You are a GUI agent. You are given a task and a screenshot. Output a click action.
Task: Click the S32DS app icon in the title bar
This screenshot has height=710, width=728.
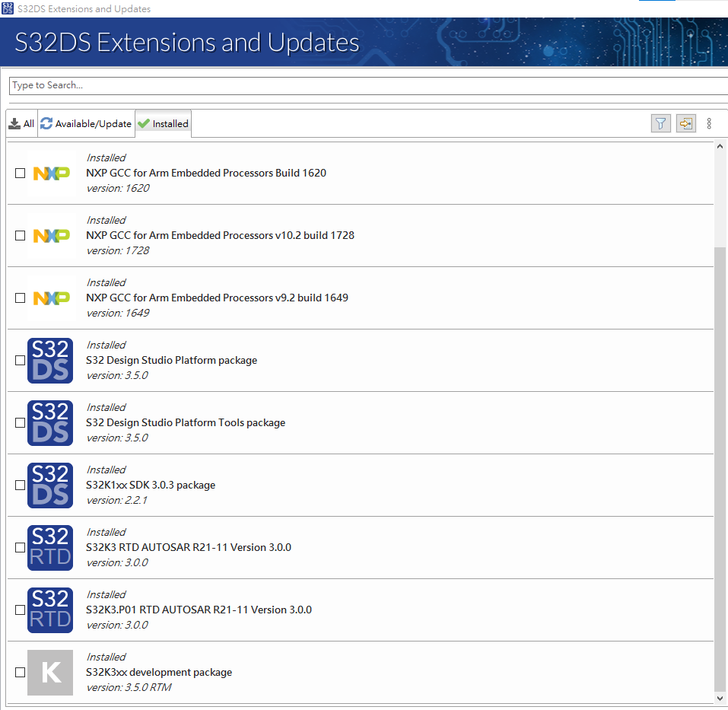coord(9,8)
